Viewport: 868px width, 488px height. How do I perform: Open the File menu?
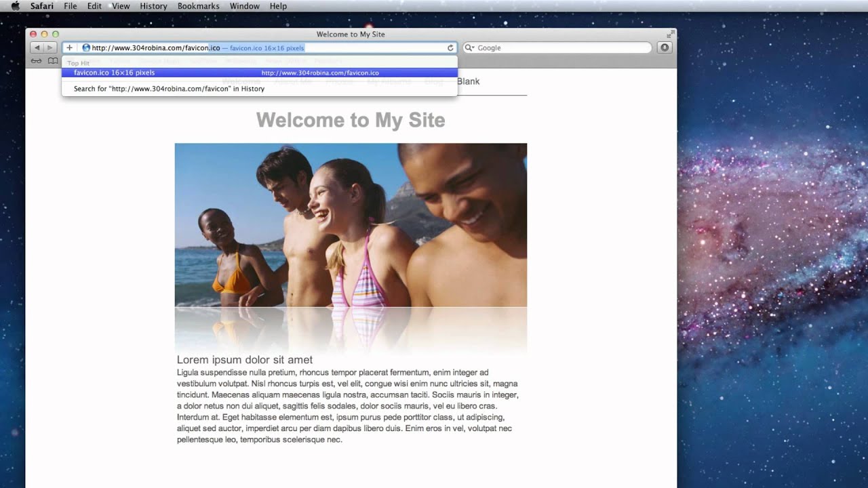pyautogui.click(x=71, y=6)
